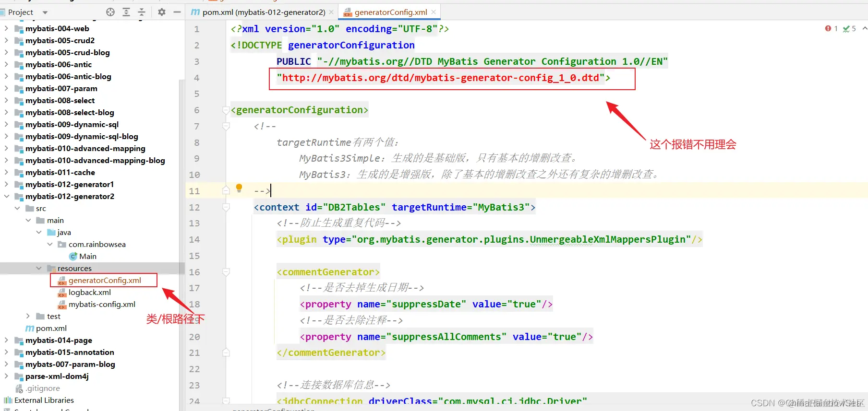Select mybatis-006-antic-blog module
868x411 pixels.
68,77
